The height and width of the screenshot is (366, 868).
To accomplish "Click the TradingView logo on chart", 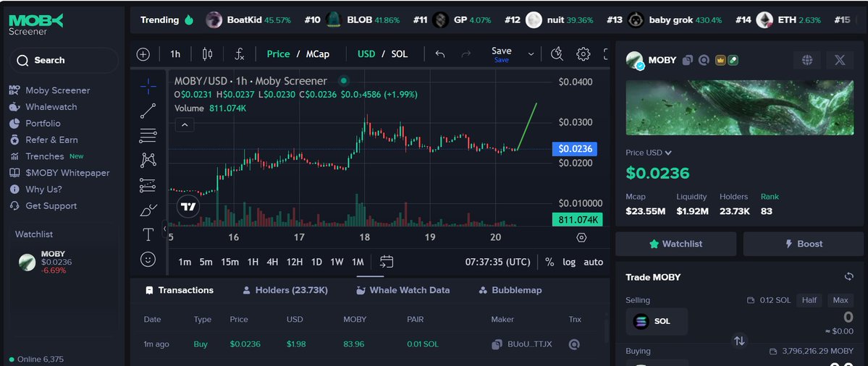I will tap(188, 208).
